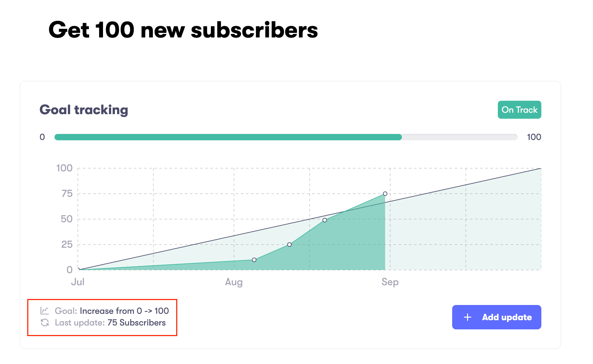Viewport: 593px width, 364px height.
Task: Click the plus icon in Add update
Action: tap(467, 317)
